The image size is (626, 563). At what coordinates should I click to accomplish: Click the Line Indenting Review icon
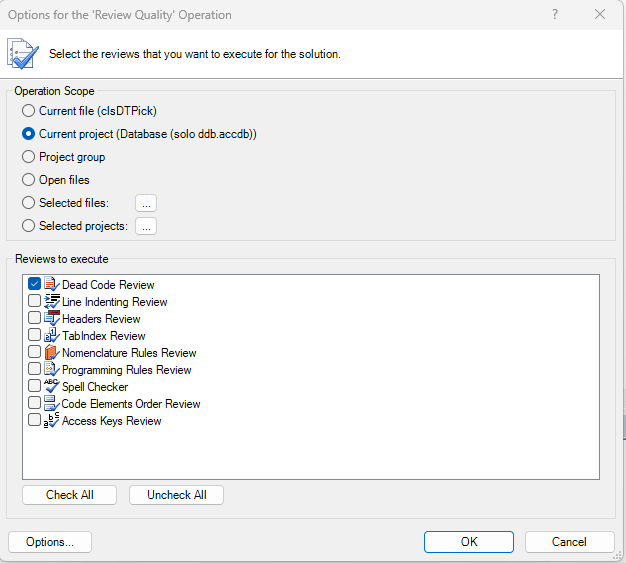(x=51, y=302)
